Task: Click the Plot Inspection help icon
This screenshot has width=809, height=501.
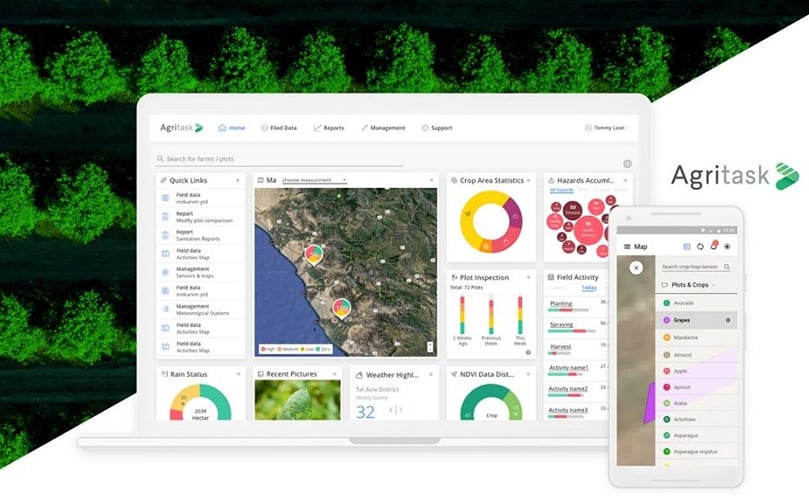Action: tap(528, 353)
